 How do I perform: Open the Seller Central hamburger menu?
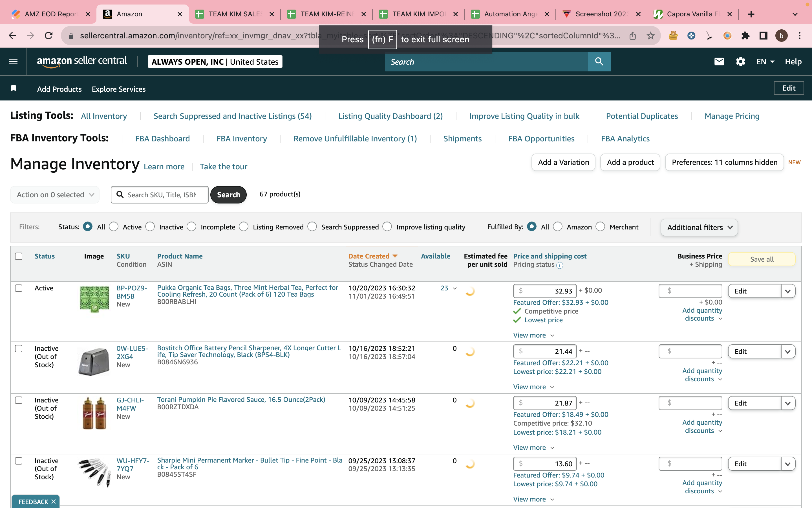13,62
